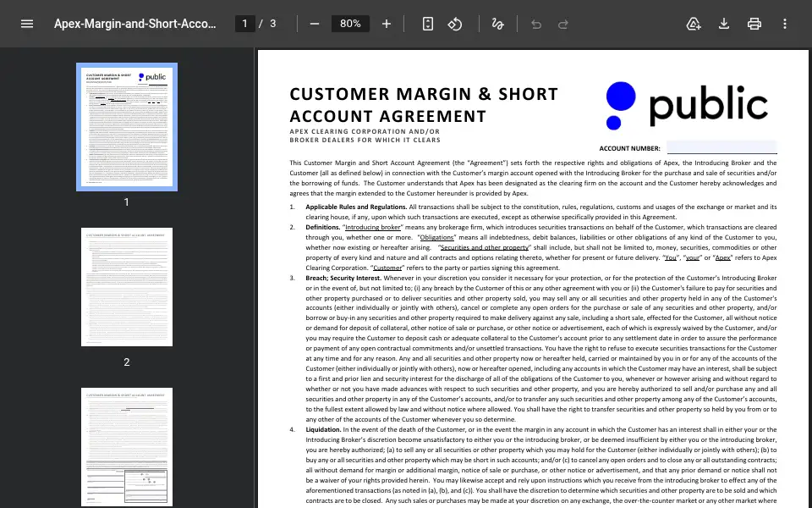Click underlined "Securities and other property"
The image size is (812, 508).
(x=485, y=247)
